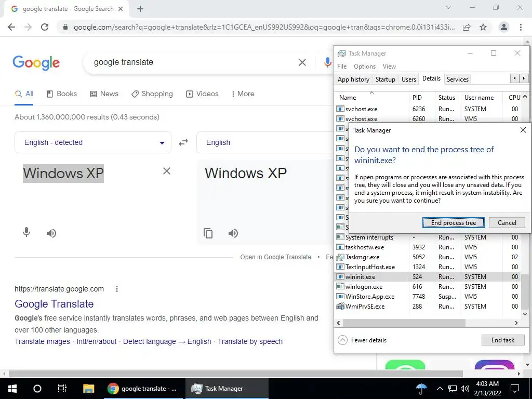Open the More search filters menu
This screenshot has height=399, width=532.
243,94
